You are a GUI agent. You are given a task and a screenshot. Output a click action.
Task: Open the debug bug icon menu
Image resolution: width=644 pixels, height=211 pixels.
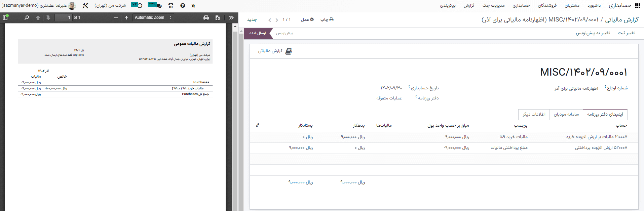(x=193, y=6)
